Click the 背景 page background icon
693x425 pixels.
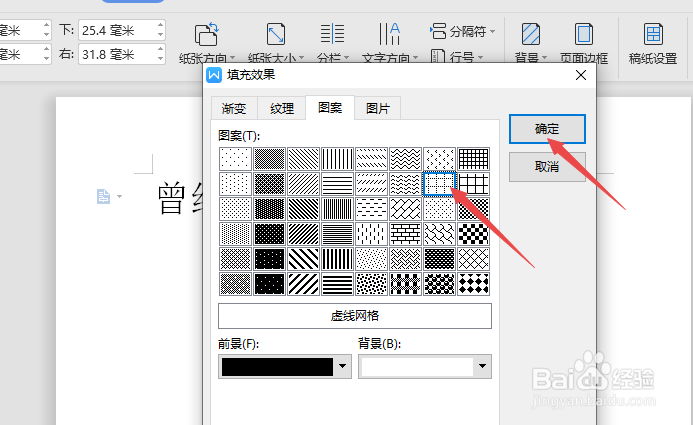530,34
